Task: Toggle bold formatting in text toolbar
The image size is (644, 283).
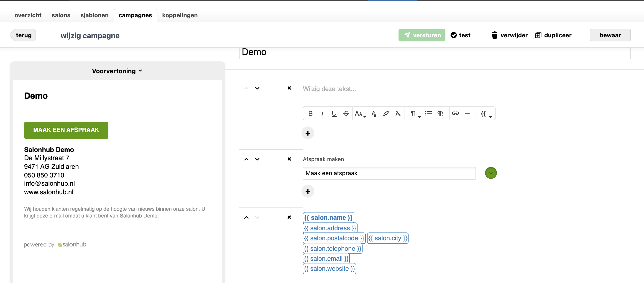Action: point(310,113)
